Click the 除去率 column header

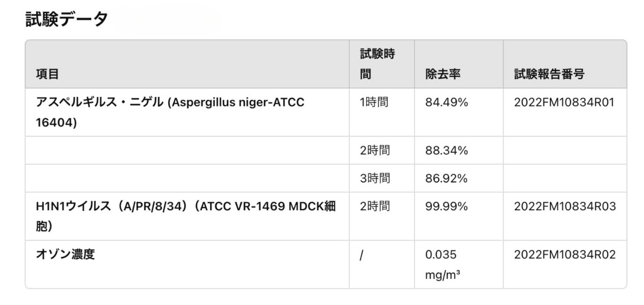[x=443, y=74]
